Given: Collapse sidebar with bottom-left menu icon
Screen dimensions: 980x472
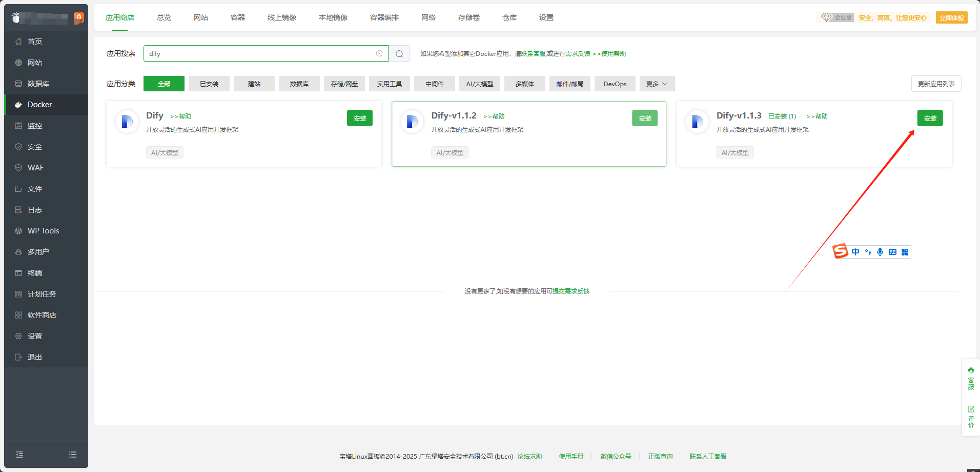Looking at the screenshot, I should 19,455.
